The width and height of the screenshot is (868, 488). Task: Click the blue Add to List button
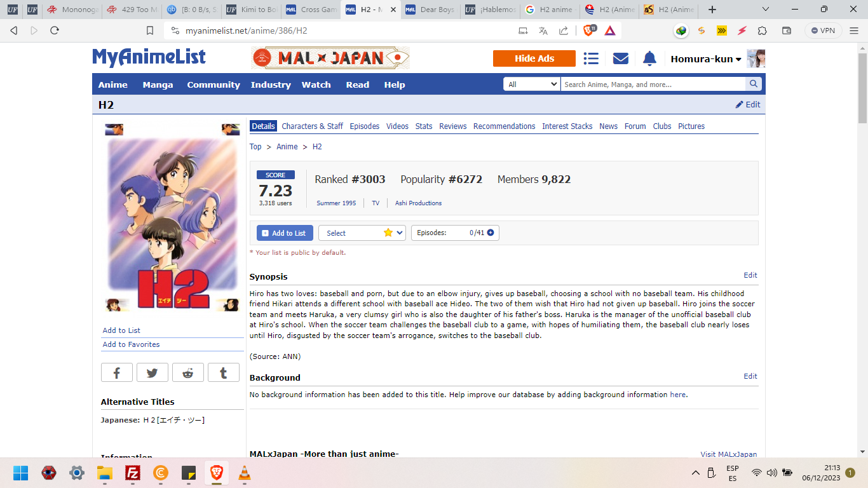click(285, 233)
